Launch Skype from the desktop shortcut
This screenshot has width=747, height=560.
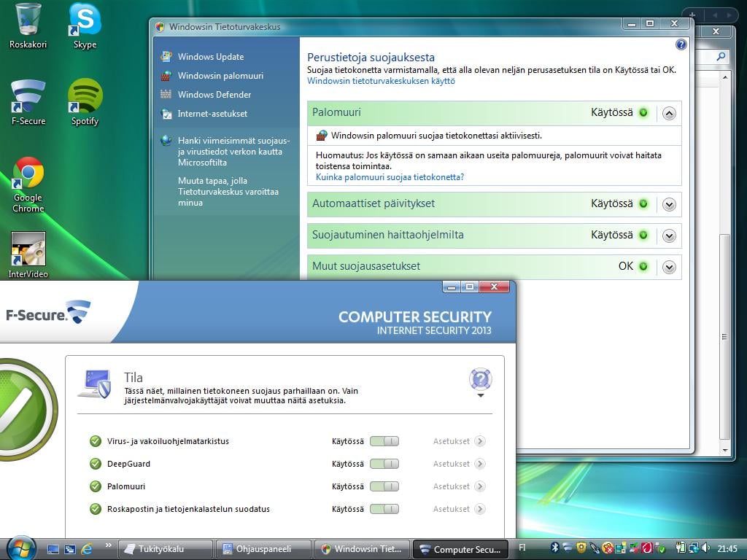pos(85,26)
